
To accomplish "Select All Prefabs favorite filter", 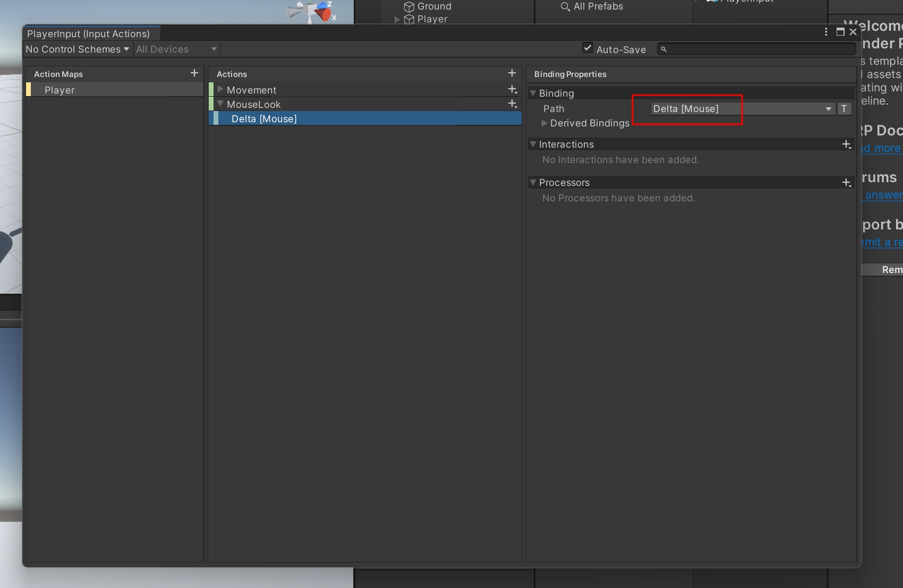I will click(598, 6).
